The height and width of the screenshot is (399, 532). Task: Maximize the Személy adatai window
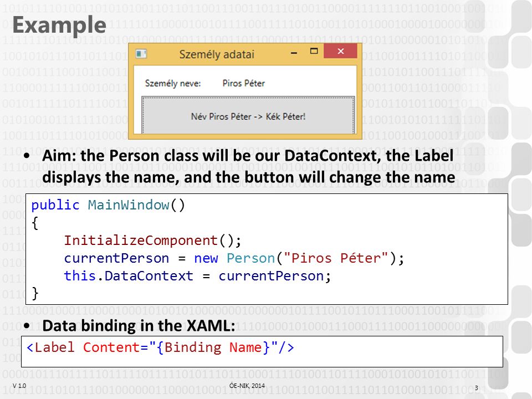pyautogui.click(x=314, y=51)
